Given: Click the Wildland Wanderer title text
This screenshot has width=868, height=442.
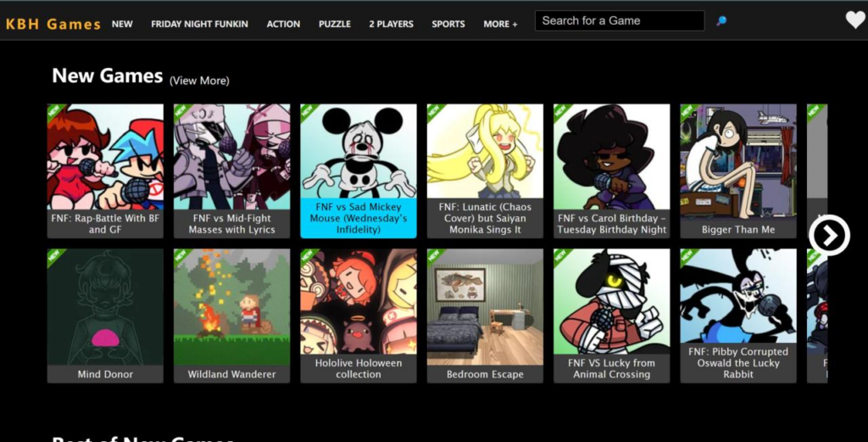Looking at the screenshot, I should point(231,374).
